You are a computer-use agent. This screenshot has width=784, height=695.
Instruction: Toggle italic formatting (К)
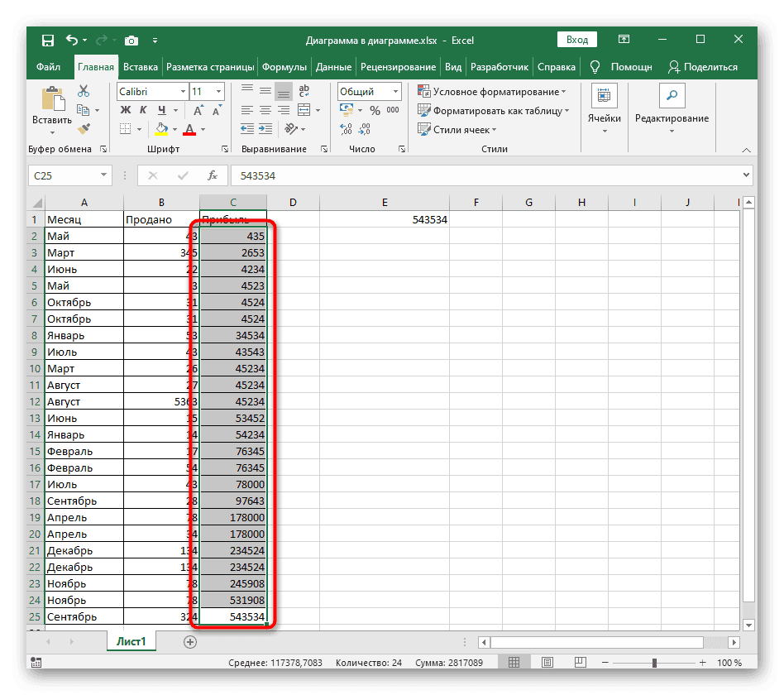click(145, 110)
